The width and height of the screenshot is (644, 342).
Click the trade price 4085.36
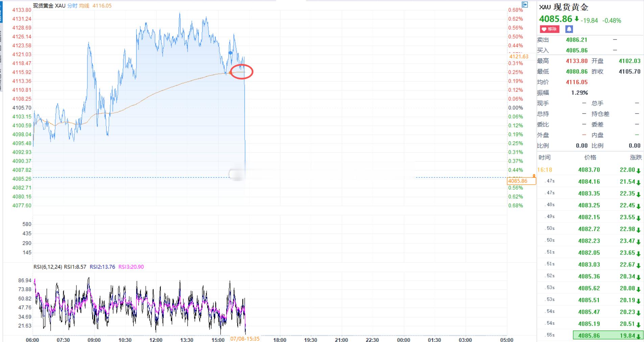click(x=589, y=277)
